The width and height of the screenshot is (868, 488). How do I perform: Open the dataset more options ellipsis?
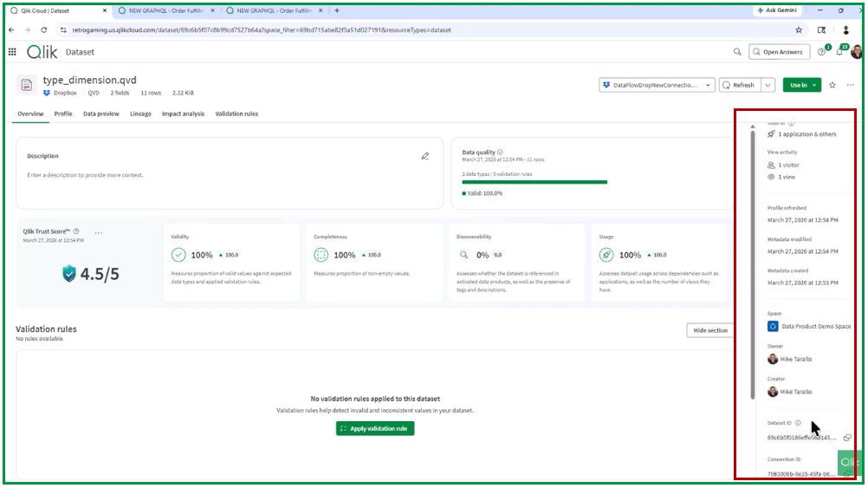pos(851,85)
